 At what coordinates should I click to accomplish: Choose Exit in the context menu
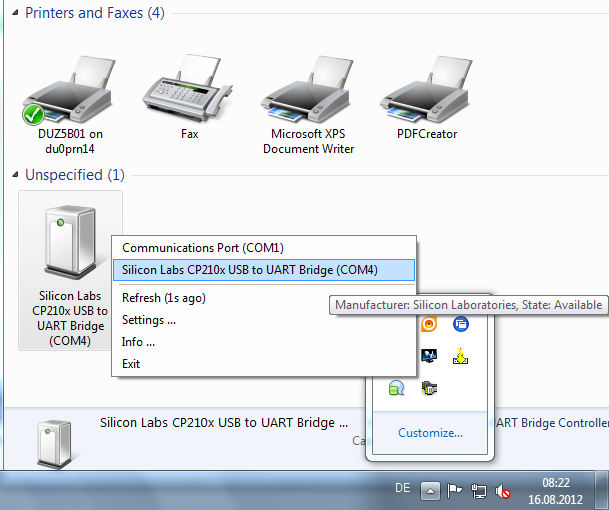click(x=264, y=364)
